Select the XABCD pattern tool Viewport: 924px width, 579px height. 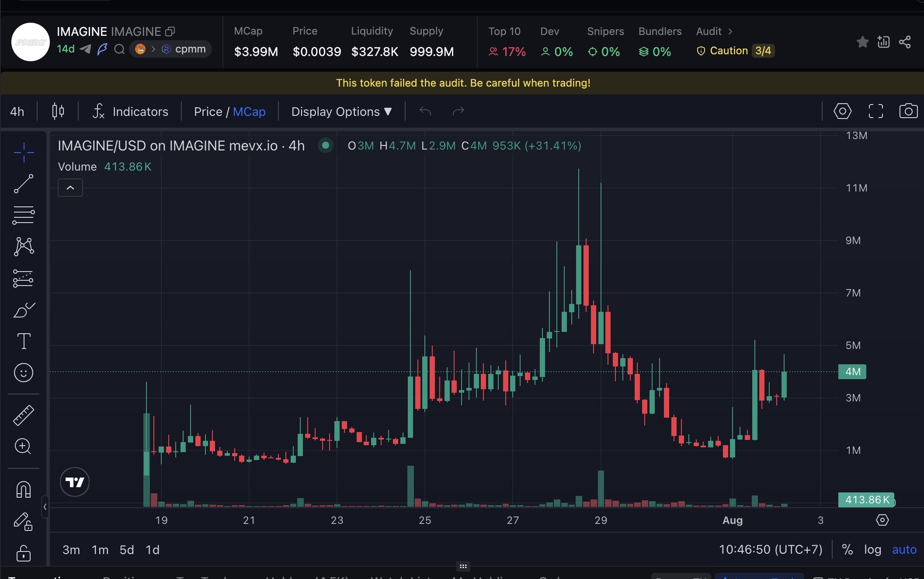pos(24,247)
